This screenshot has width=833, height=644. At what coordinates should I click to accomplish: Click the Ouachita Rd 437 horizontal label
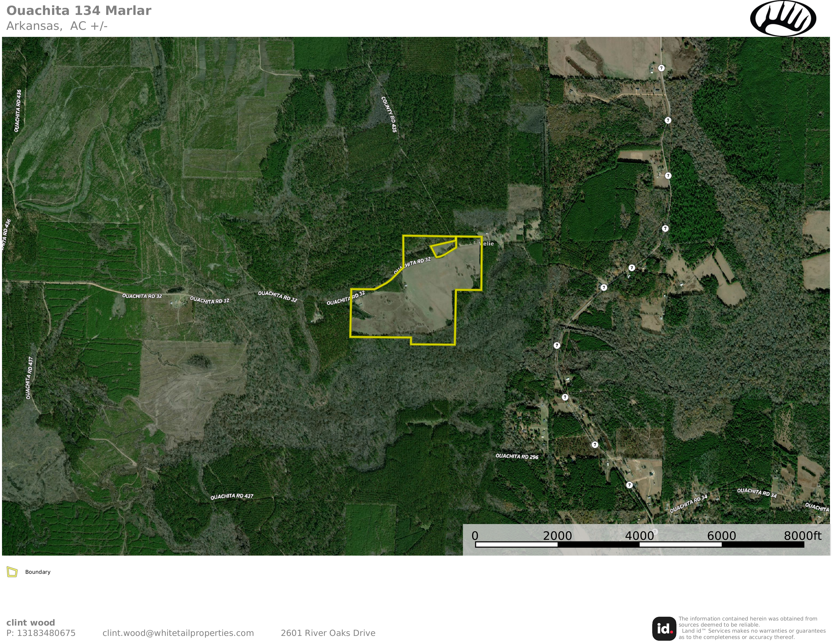[232, 496]
